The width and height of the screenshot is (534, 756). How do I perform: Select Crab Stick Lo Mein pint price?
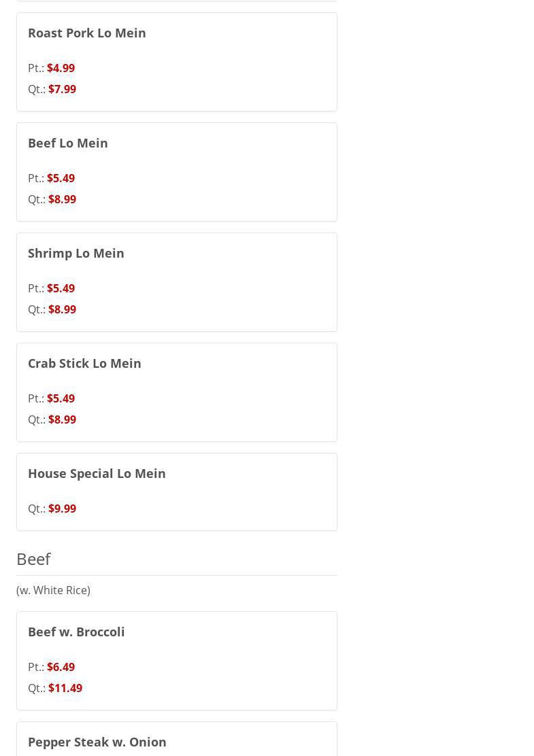click(61, 398)
